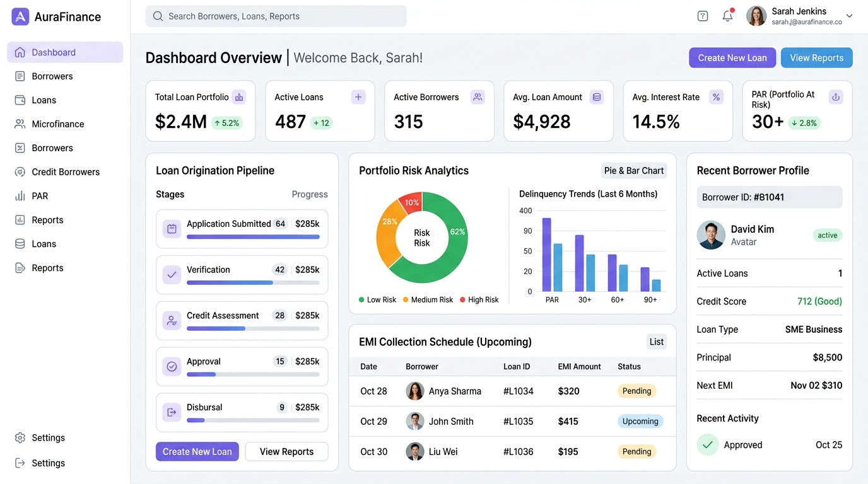Click the Pending status for Liu Wei

coord(636,451)
